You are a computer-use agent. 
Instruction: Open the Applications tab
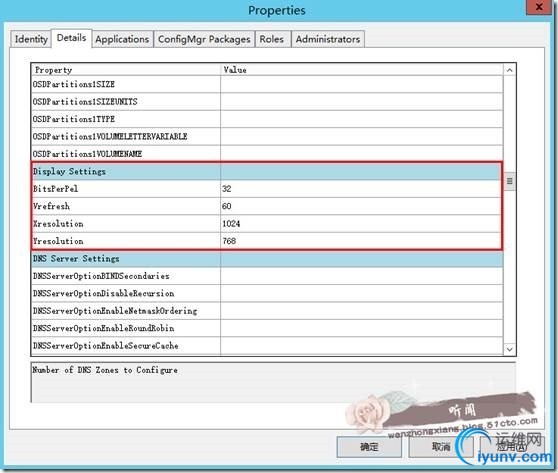[122, 39]
